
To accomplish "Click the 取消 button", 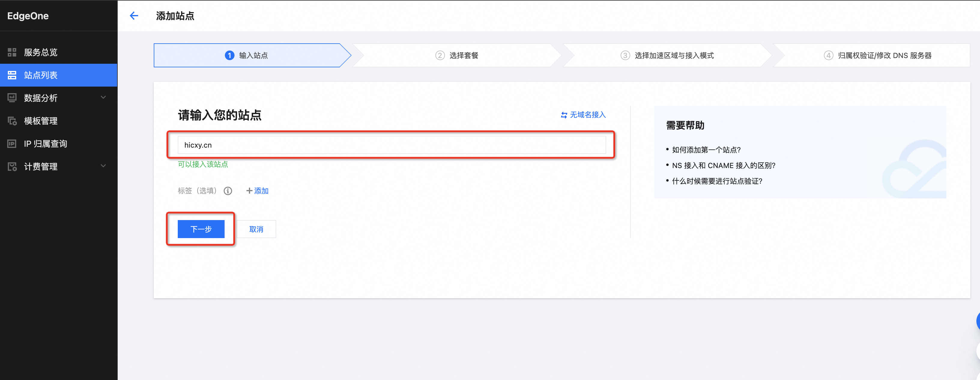I will [x=256, y=229].
